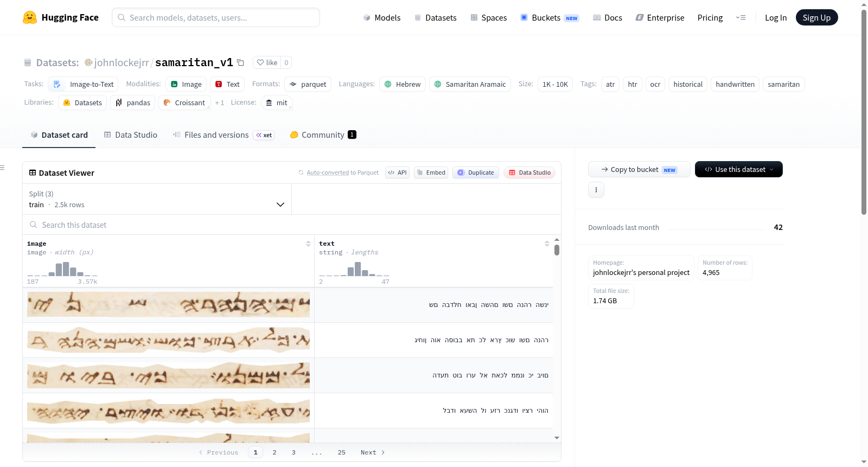Switch to the Dataset card tab
Image resolution: width=868 pixels, height=467 pixels.
click(59, 135)
